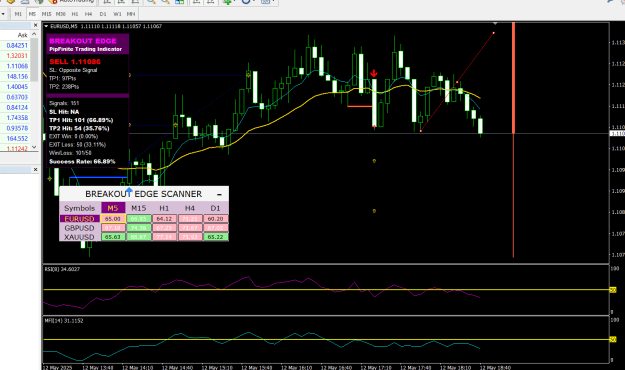Open EURUSD M5 cell 65.00
625x370 pixels.
click(113, 219)
